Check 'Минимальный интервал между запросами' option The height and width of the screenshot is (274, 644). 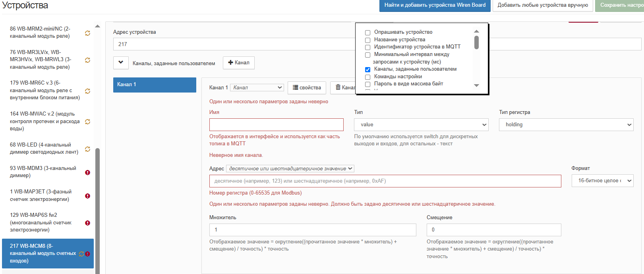(x=367, y=55)
